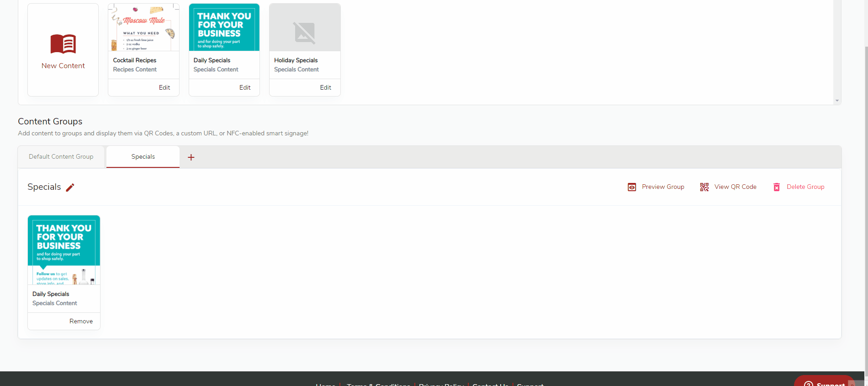This screenshot has height=386, width=868.
Task: Open Daily Specials thumbnail in Specials group
Action: click(64, 250)
